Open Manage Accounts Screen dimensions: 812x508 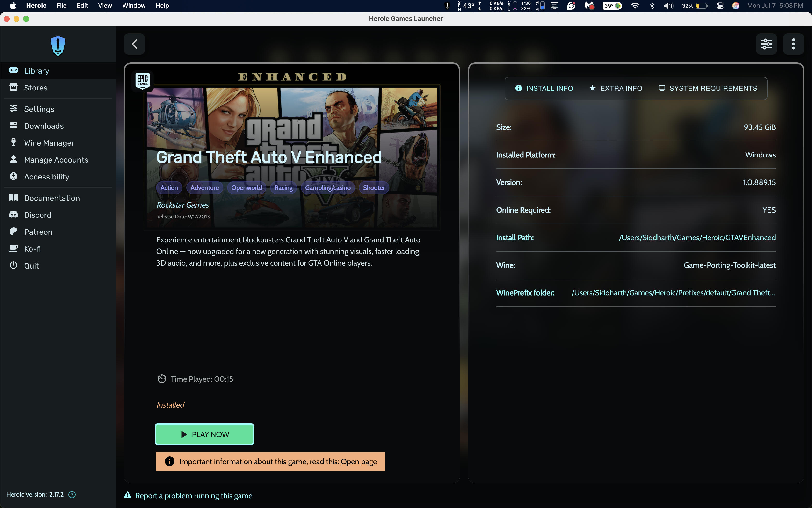coord(58,160)
